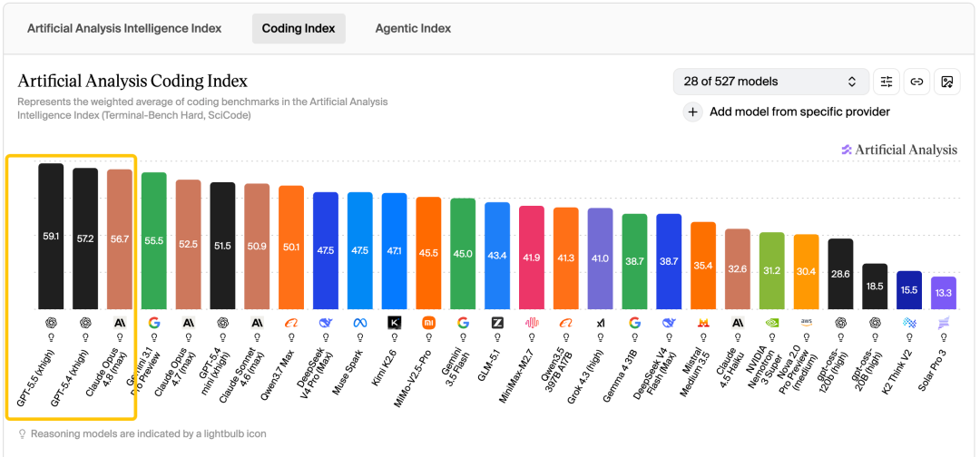Viewport: 980px width, 457px height.
Task: Select the Coding Index tab
Action: [x=299, y=29]
